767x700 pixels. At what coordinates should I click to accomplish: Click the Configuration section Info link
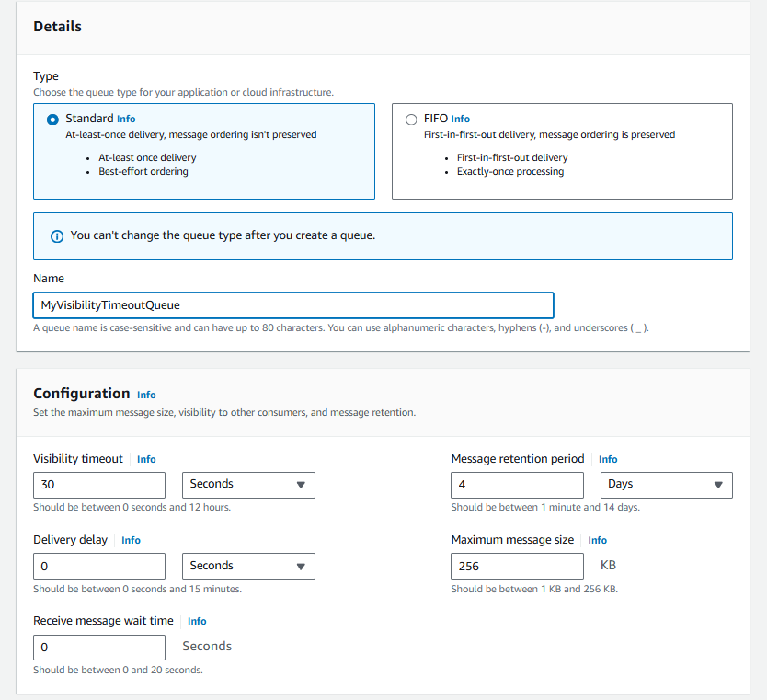point(146,395)
